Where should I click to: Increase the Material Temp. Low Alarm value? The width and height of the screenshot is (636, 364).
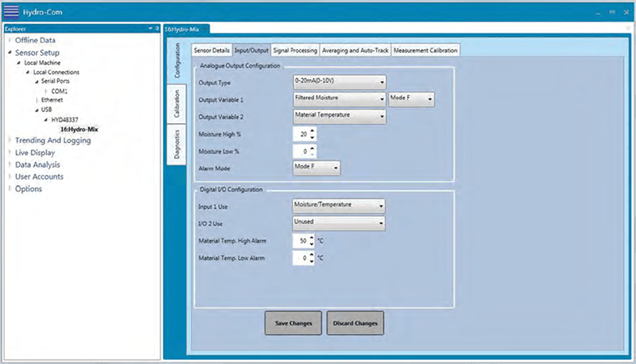(x=312, y=255)
